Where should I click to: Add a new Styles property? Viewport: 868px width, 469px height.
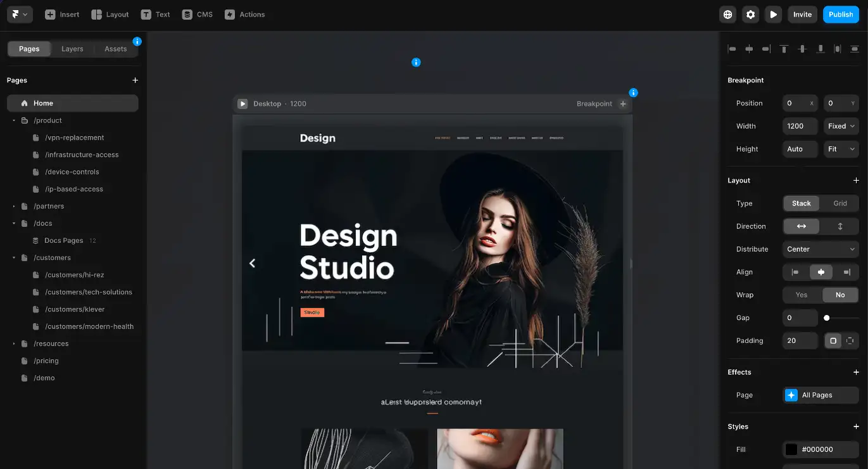[x=856, y=427]
